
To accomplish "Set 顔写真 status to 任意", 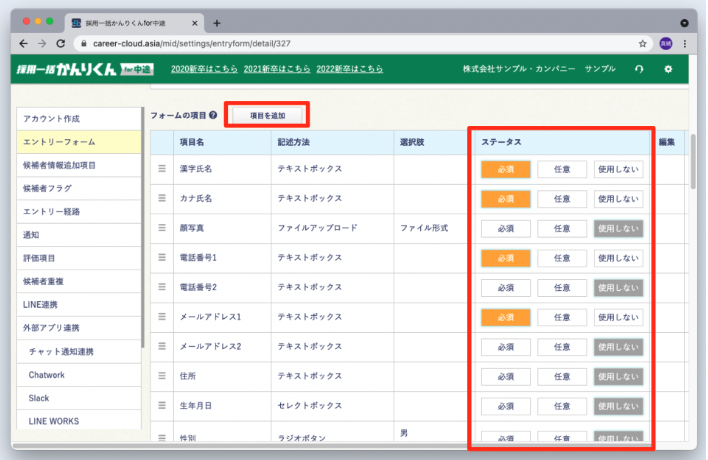I will click(562, 228).
